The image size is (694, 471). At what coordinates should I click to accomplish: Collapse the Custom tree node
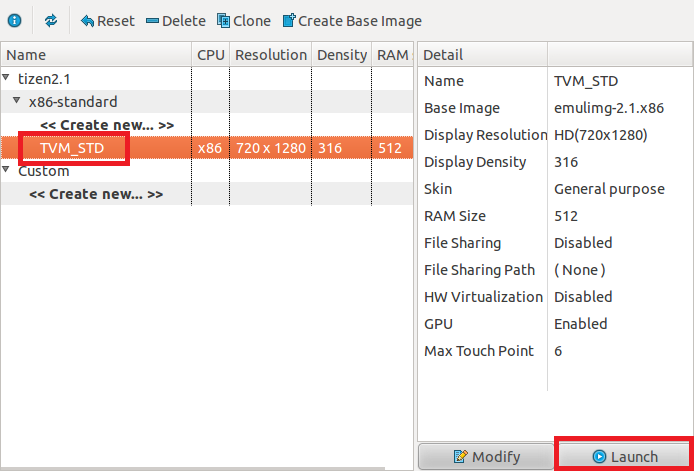[x=6, y=170]
